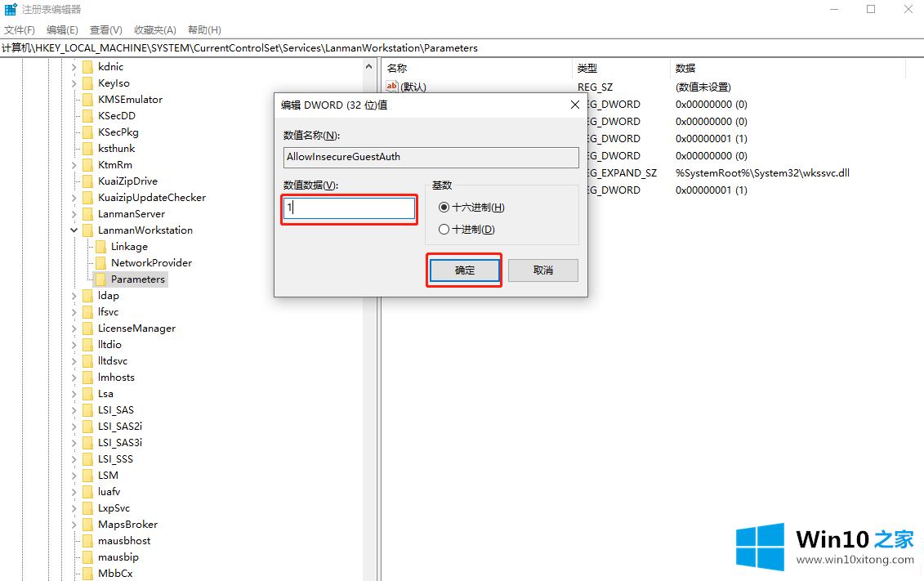Expand the LSI_SAS tree node

tap(74, 410)
